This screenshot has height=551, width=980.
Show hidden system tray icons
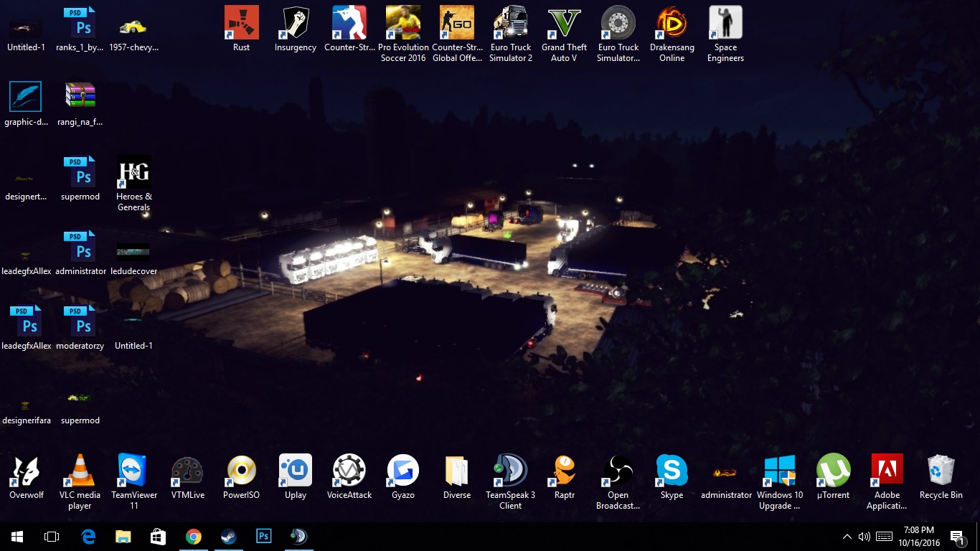pos(847,537)
